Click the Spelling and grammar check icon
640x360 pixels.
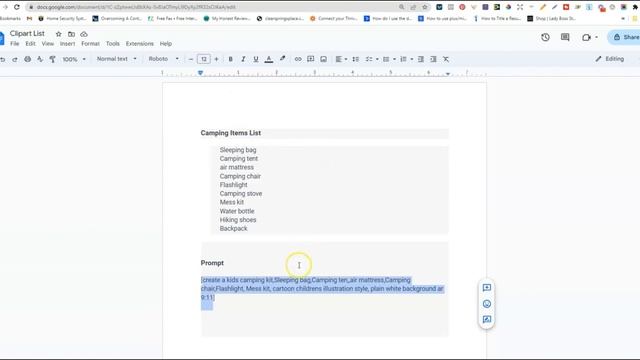tap(40, 59)
